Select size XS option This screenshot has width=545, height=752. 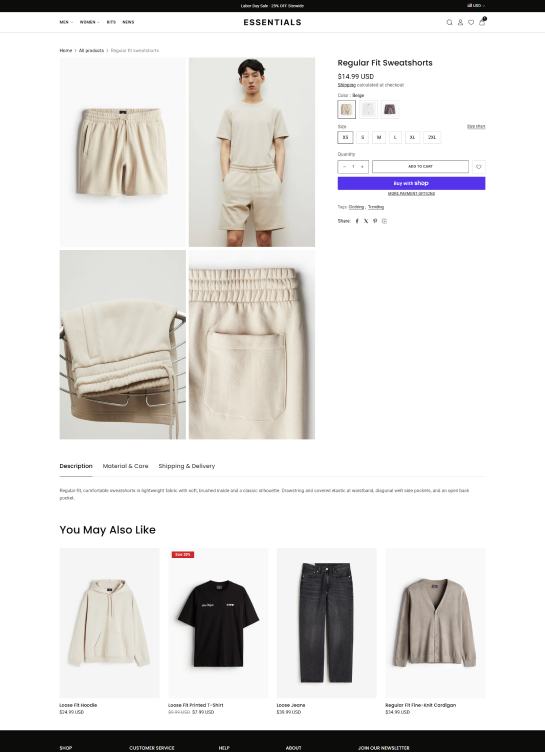345,137
